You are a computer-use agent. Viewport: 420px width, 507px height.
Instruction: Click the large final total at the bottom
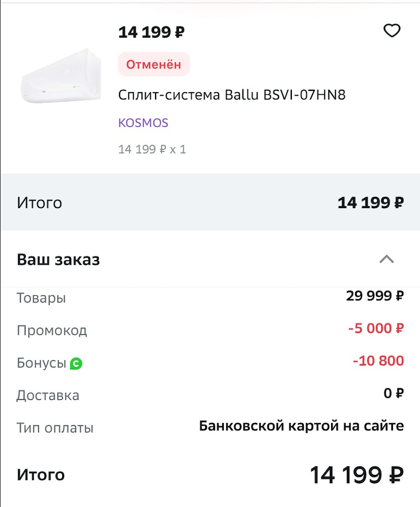click(x=356, y=475)
